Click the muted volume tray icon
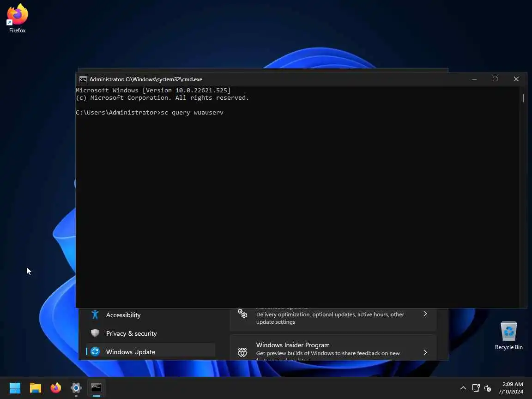The image size is (532, 399). pos(488,388)
